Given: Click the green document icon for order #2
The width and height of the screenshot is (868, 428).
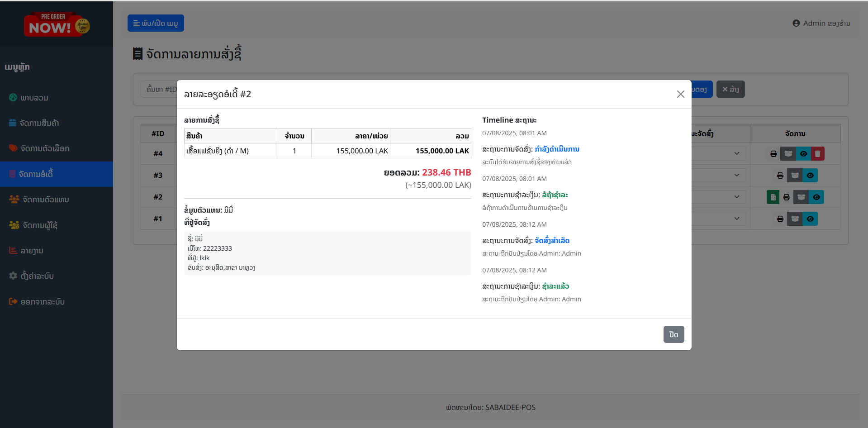Looking at the screenshot, I should tap(773, 197).
